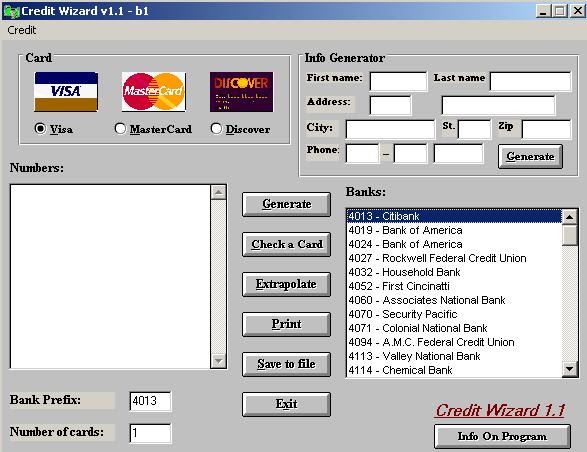
Task: Click the Exit button
Action: (x=286, y=404)
